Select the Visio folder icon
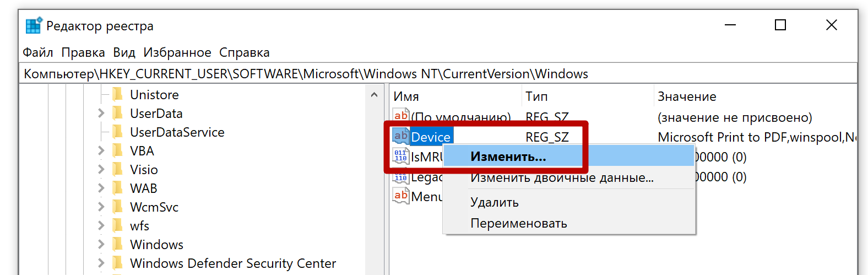868x275 pixels. click(117, 170)
